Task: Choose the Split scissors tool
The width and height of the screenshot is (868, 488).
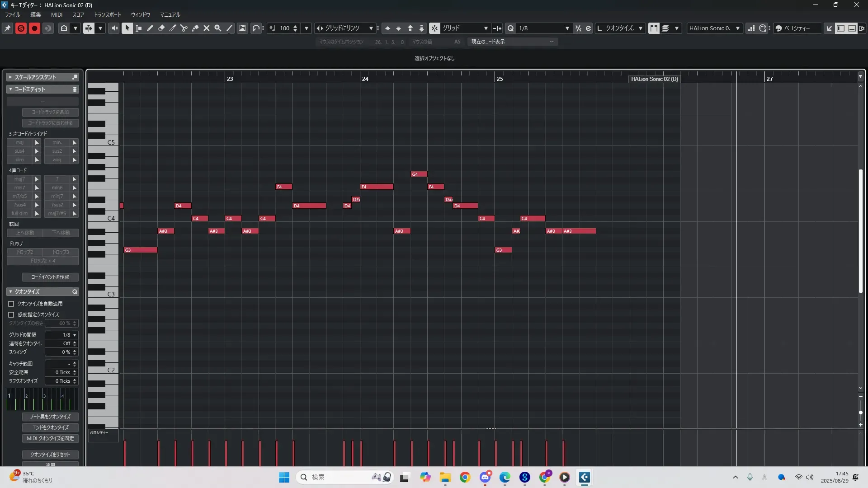Action: [x=184, y=28]
